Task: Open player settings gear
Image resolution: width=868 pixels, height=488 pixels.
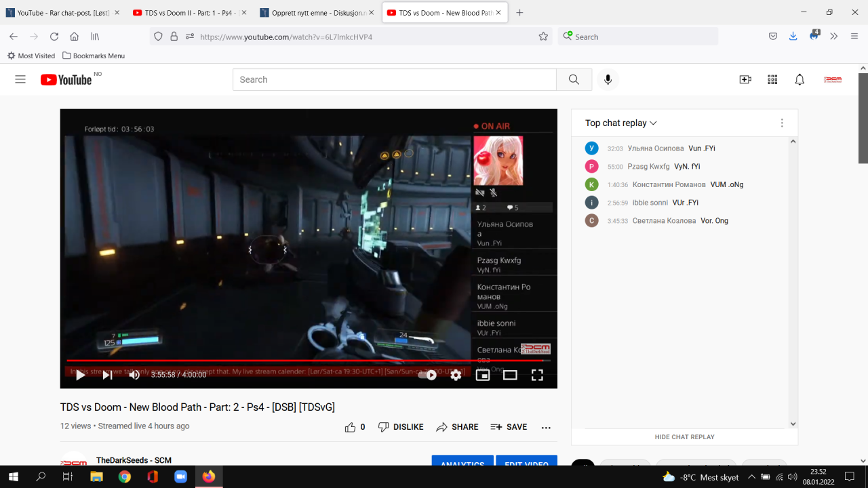Action: pyautogui.click(x=456, y=375)
